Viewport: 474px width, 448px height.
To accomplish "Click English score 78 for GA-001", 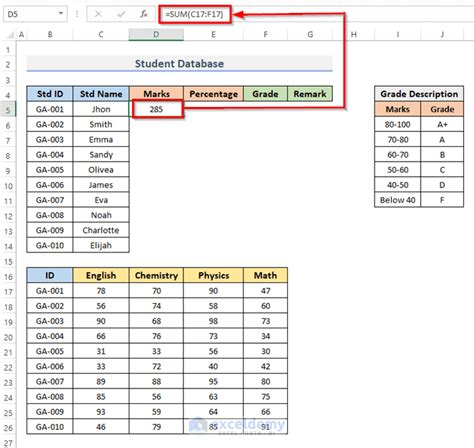I will tap(101, 291).
